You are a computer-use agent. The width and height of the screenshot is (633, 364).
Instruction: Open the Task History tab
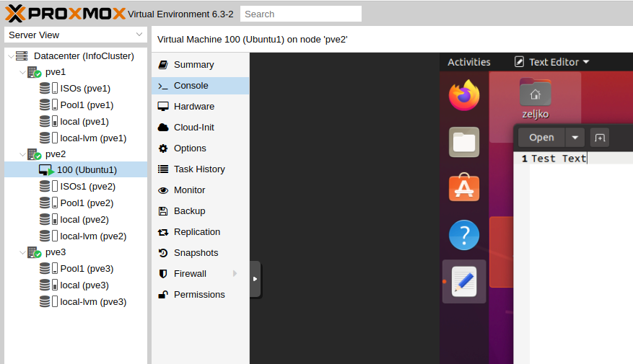200,169
